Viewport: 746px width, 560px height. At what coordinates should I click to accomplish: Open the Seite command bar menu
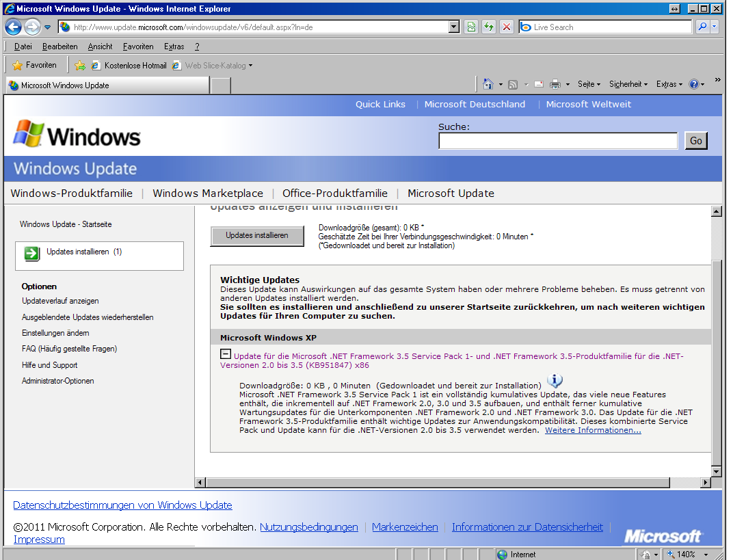click(589, 84)
